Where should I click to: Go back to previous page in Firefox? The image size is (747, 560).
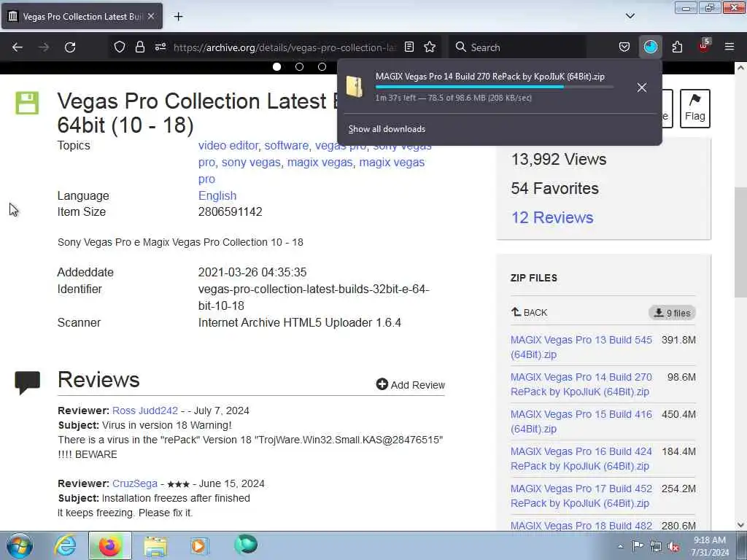click(18, 47)
